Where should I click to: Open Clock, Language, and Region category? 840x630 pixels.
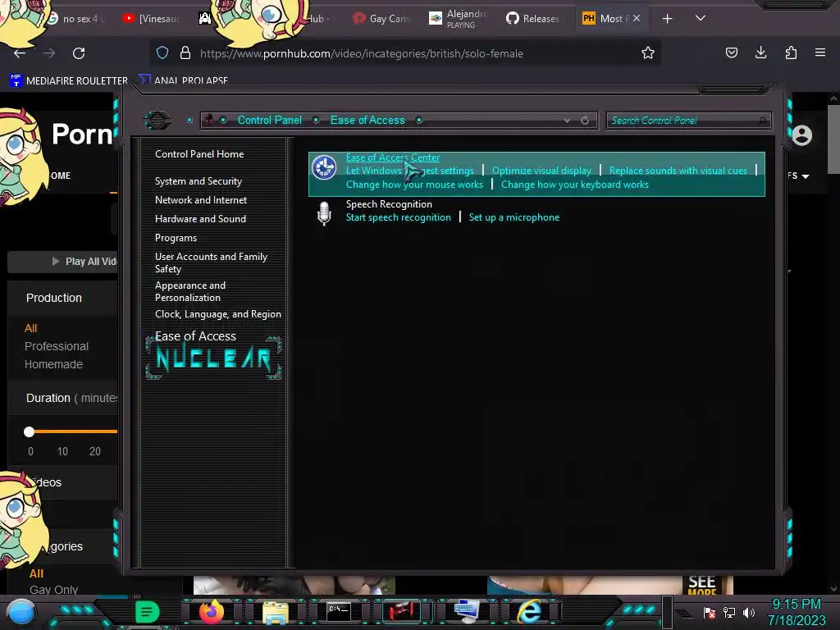coord(218,314)
